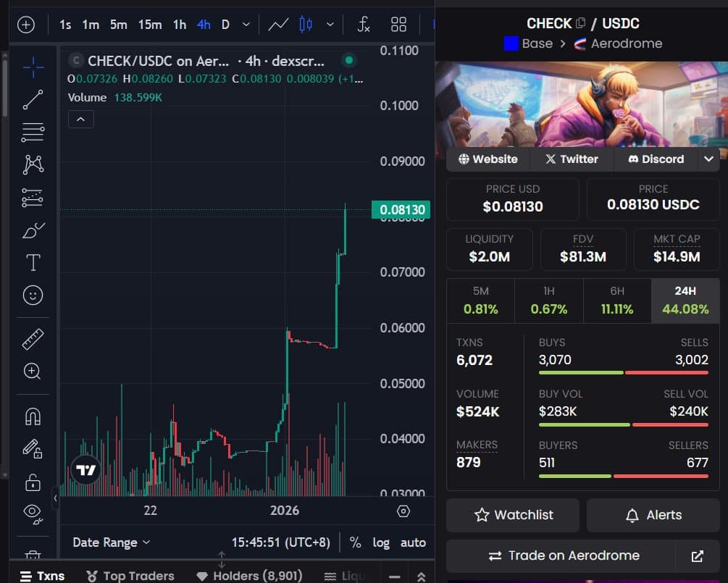Viewport: 728px width, 583px height.
Task: Expand the extra social links chevron beside Discord
Action: (x=708, y=159)
